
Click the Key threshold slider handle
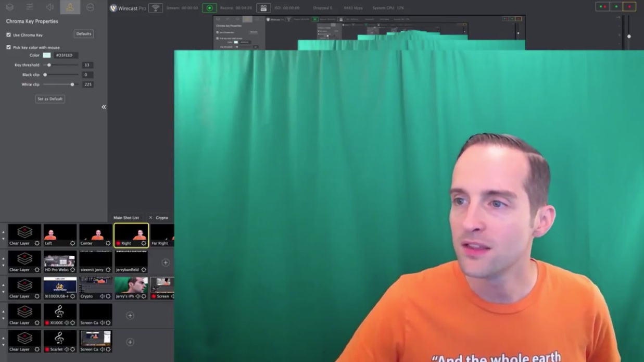point(49,65)
